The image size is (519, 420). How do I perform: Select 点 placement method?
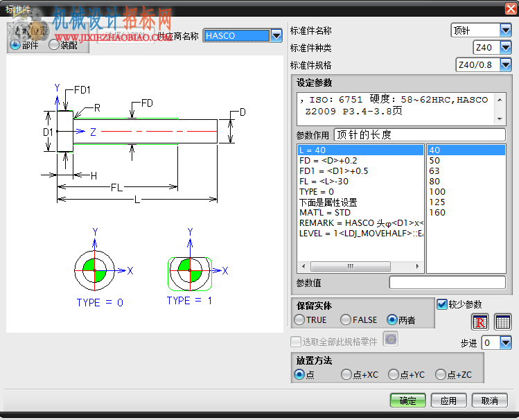click(299, 374)
